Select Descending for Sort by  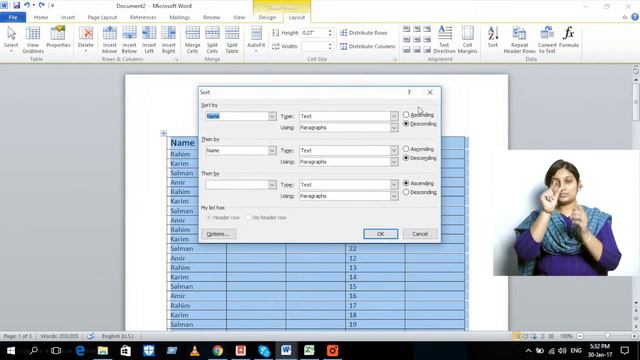click(x=420, y=124)
